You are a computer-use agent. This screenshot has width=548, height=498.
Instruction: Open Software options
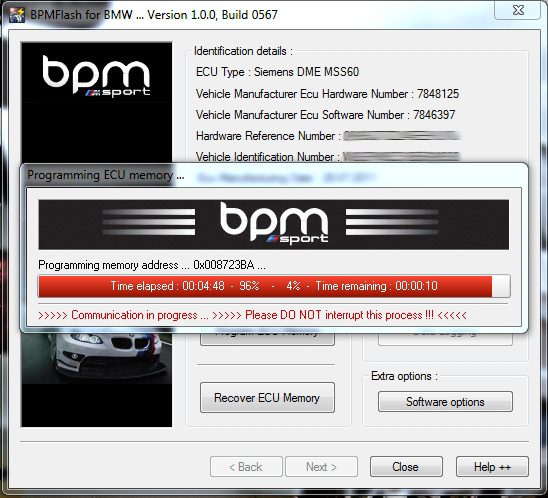(x=445, y=402)
